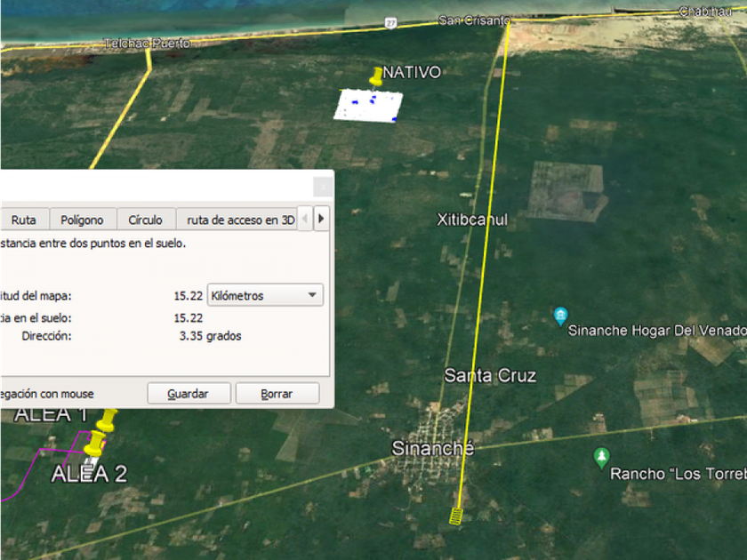Click the ruler endpoint marker below Sinanché

point(456,516)
